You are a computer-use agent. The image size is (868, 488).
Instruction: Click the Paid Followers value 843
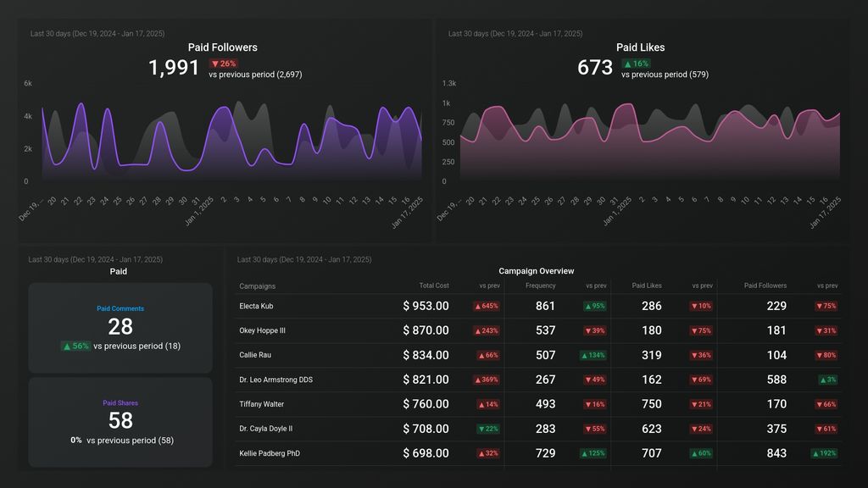point(776,453)
